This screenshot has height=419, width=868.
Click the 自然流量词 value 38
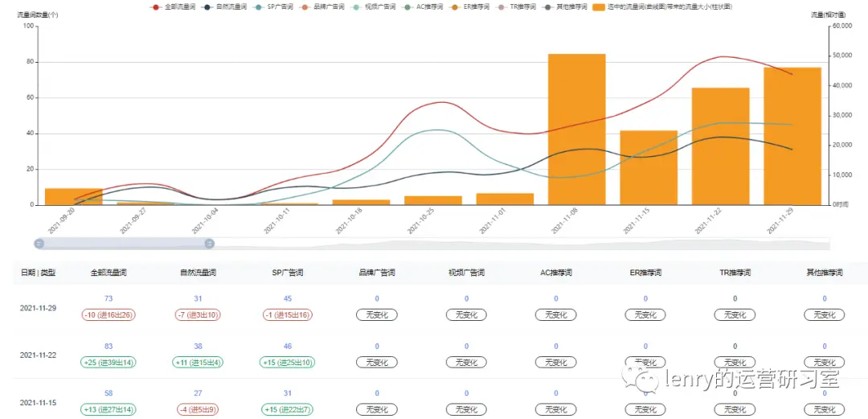pyautogui.click(x=199, y=346)
